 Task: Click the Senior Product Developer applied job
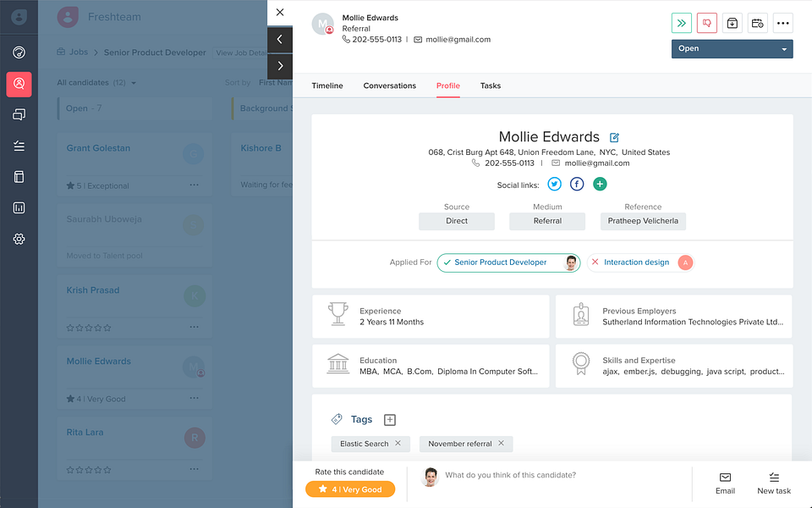click(x=508, y=262)
